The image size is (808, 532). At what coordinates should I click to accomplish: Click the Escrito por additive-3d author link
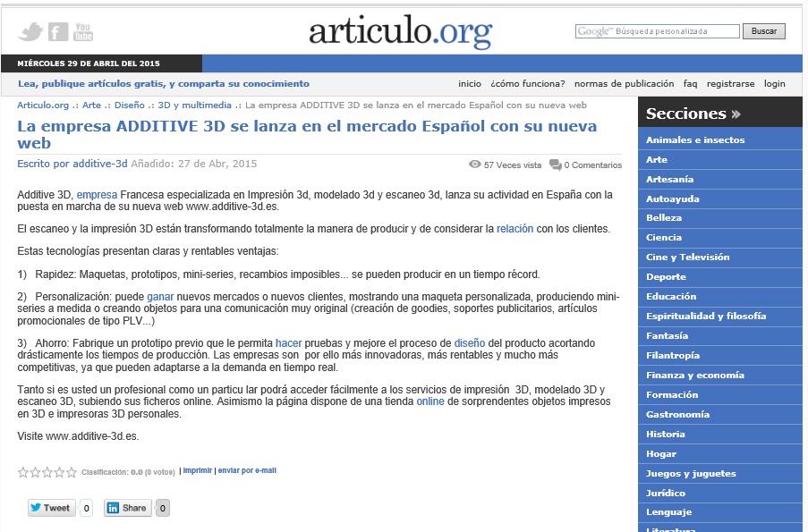[72, 164]
